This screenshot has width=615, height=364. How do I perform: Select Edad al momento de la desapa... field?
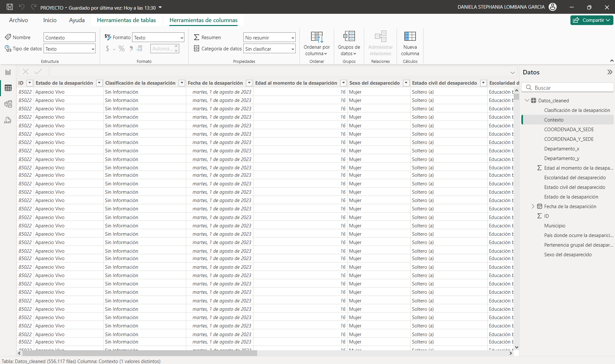pos(578,168)
